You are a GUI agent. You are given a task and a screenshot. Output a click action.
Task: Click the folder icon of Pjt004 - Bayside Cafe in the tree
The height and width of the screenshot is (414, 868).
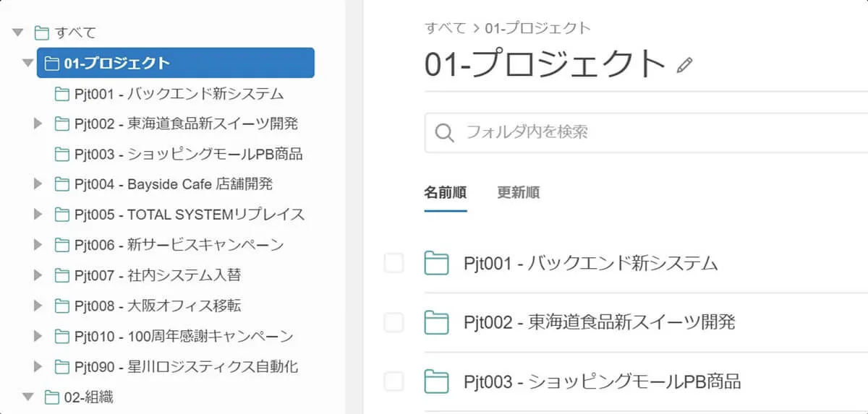coord(62,184)
